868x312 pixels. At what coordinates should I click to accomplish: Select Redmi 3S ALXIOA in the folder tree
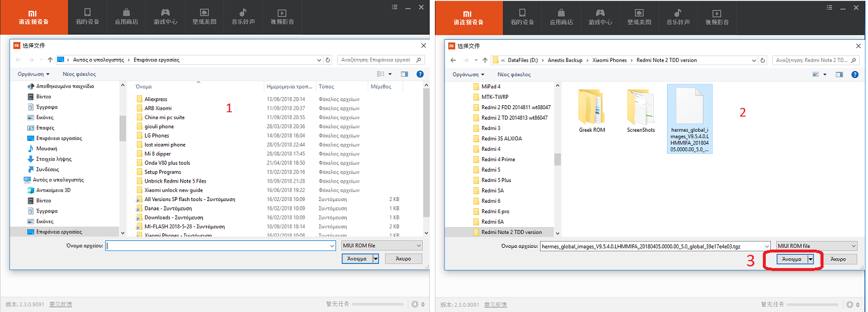501,138
